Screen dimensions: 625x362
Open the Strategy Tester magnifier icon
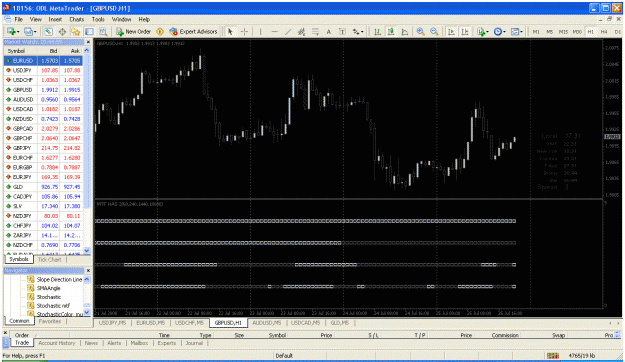click(103, 31)
